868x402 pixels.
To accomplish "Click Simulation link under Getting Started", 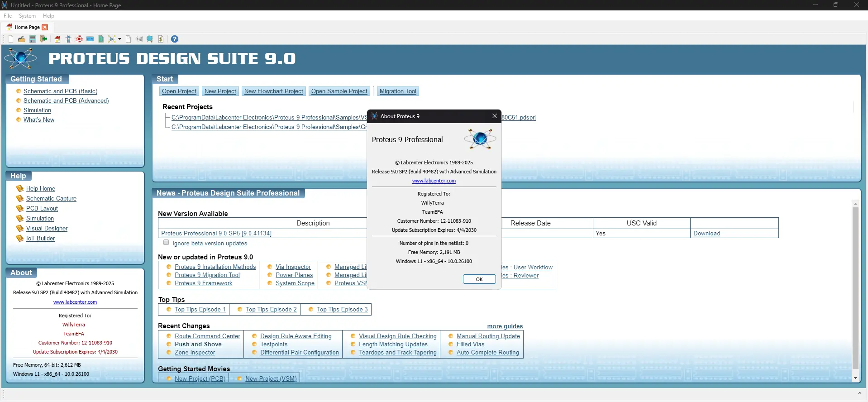I will click(37, 110).
